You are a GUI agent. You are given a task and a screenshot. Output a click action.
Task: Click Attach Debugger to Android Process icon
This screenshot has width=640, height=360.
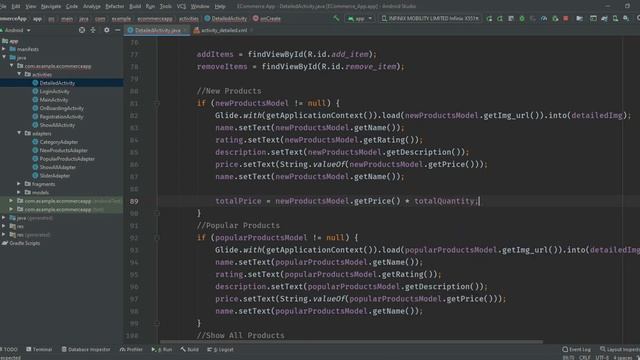(555, 18)
